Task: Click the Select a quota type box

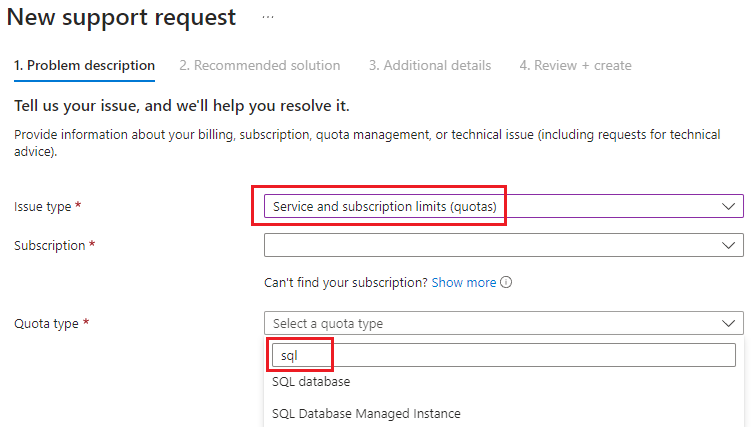Action: tap(504, 323)
